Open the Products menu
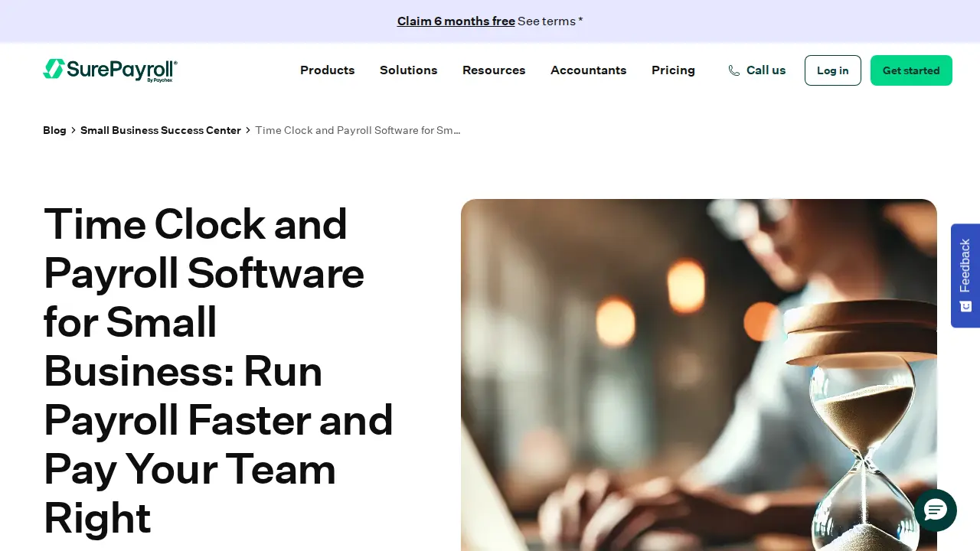The image size is (980, 551). [328, 70]
